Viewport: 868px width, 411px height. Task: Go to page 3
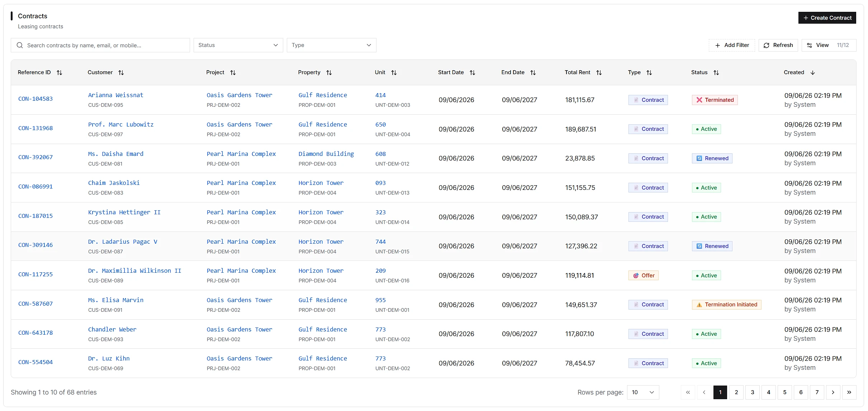click(753, 392)
